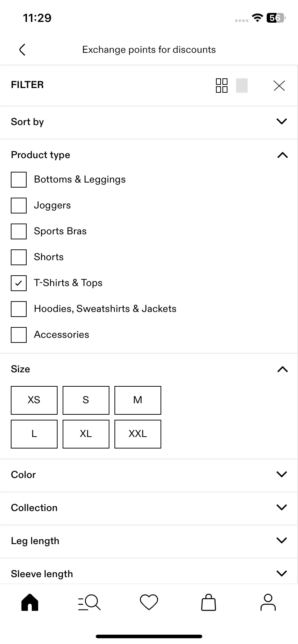Screen dimensions: 298x644
Task: Collapse the Product type section
Action: pyautogui.click(x=149, y=155)
